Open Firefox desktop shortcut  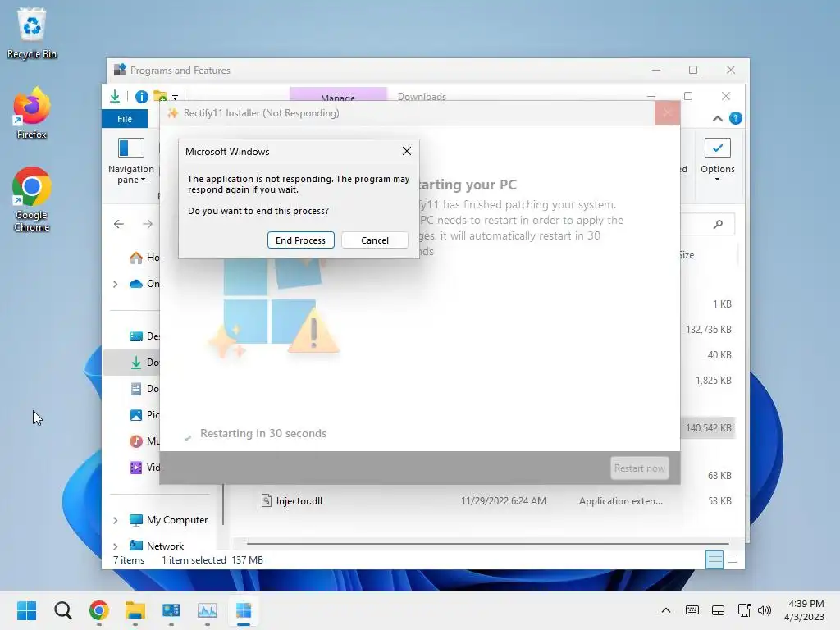[x=32, y=113]
